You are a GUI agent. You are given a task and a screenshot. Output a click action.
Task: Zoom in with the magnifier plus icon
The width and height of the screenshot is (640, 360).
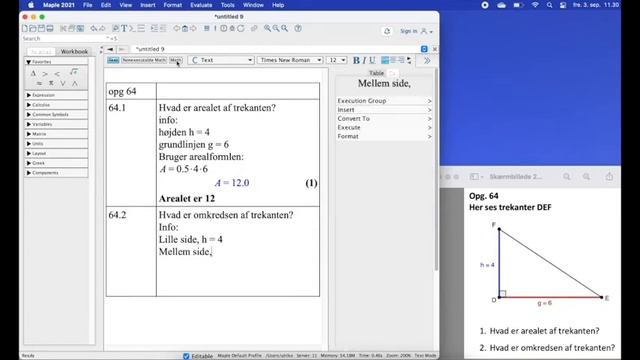267,29
